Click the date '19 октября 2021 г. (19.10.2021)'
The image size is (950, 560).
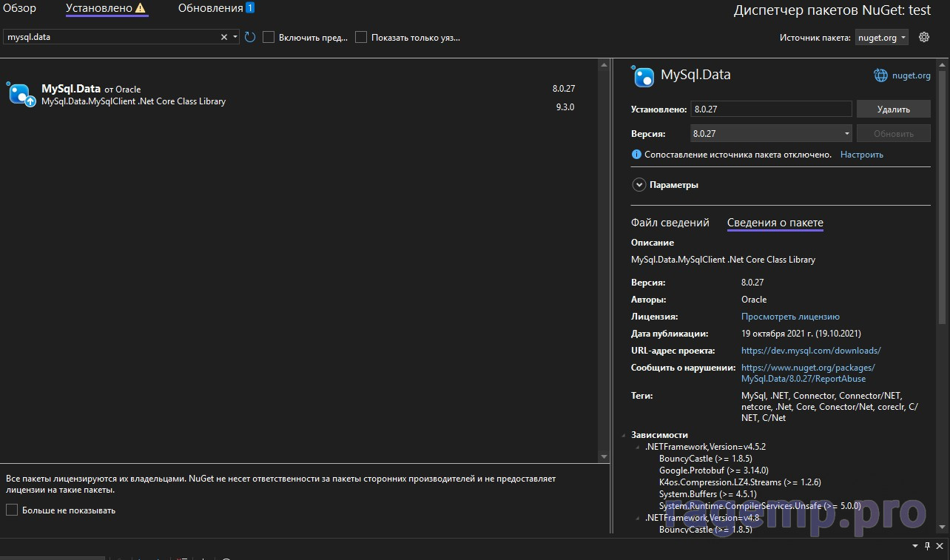[x=801, y=334]
